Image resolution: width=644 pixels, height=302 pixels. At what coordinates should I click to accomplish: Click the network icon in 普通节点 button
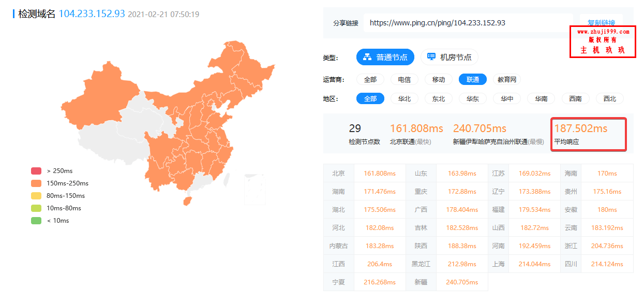click(x=367, y=57)
